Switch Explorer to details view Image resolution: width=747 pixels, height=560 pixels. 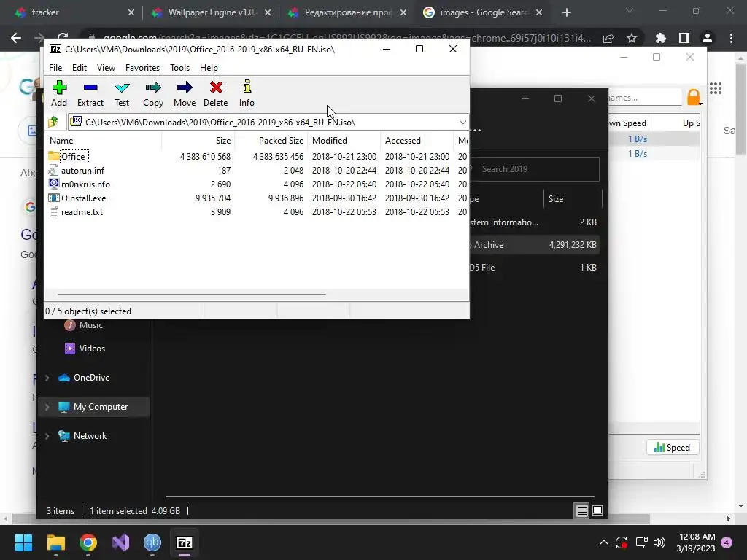point(581,511)
